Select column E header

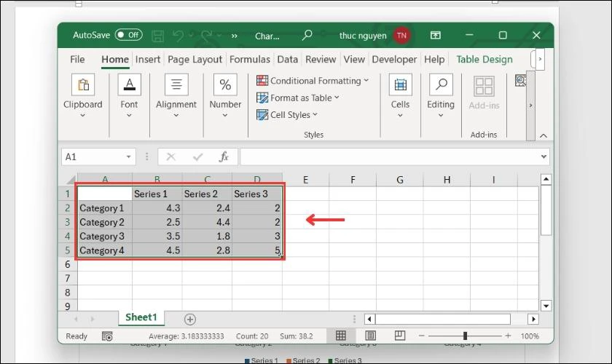pos(305,180)
